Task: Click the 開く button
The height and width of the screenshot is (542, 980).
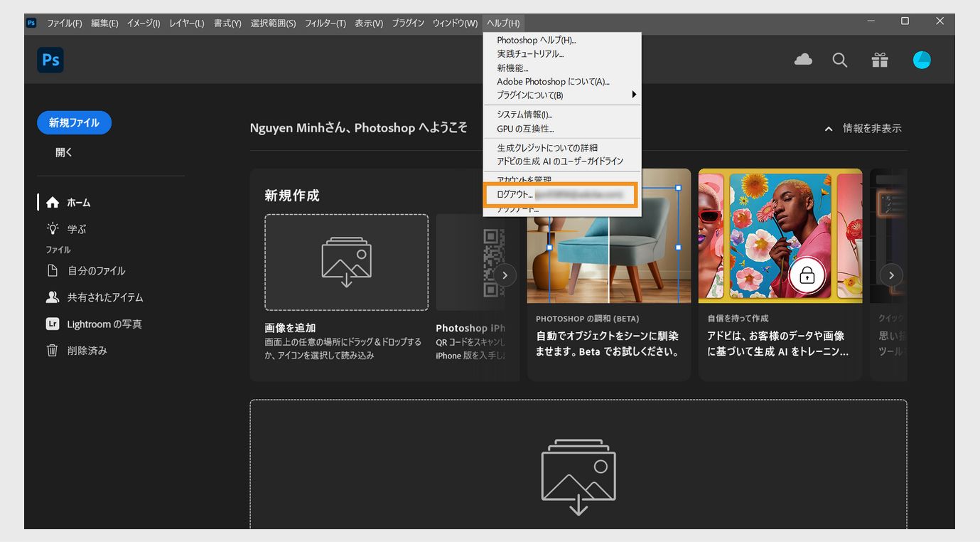Action: (x=64, y=152)
